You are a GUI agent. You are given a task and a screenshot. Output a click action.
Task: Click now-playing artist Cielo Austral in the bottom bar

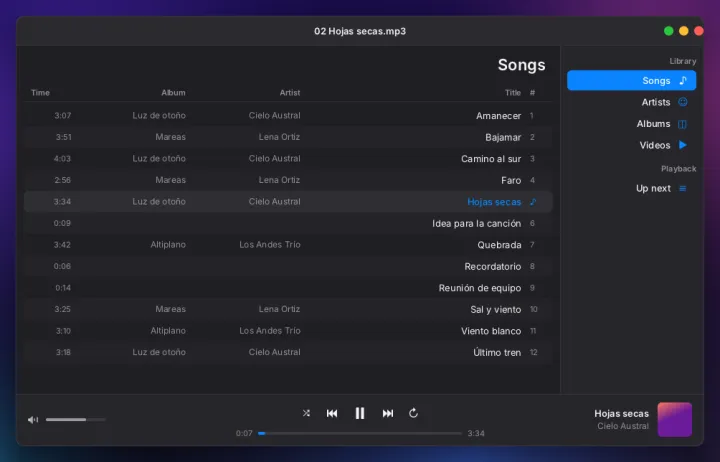(623, 426)
